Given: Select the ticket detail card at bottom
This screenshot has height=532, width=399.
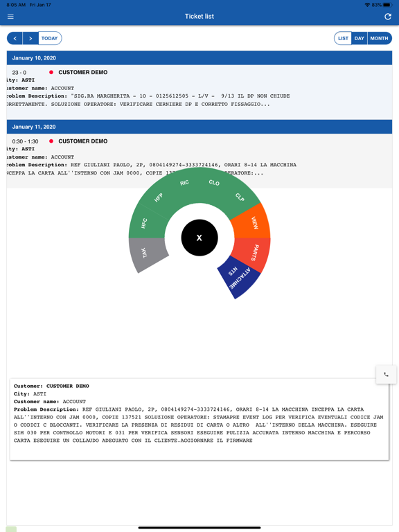Looking at the screenshot, I should click(199, 419).
